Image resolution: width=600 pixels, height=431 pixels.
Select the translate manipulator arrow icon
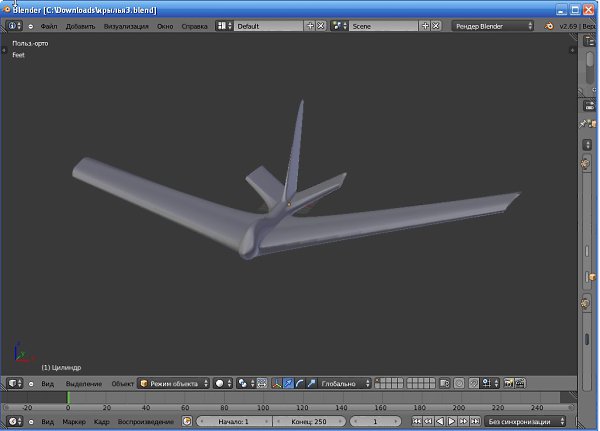(289, 383)
